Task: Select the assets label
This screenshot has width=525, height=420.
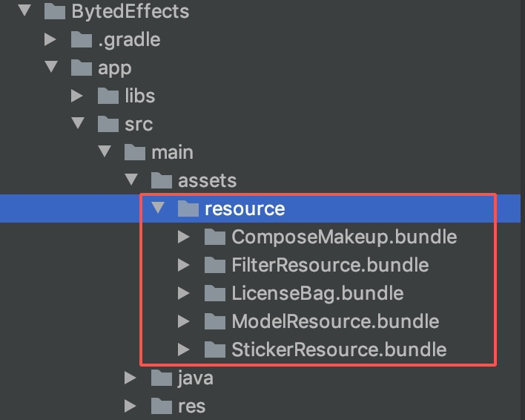Action: point(207,181)
